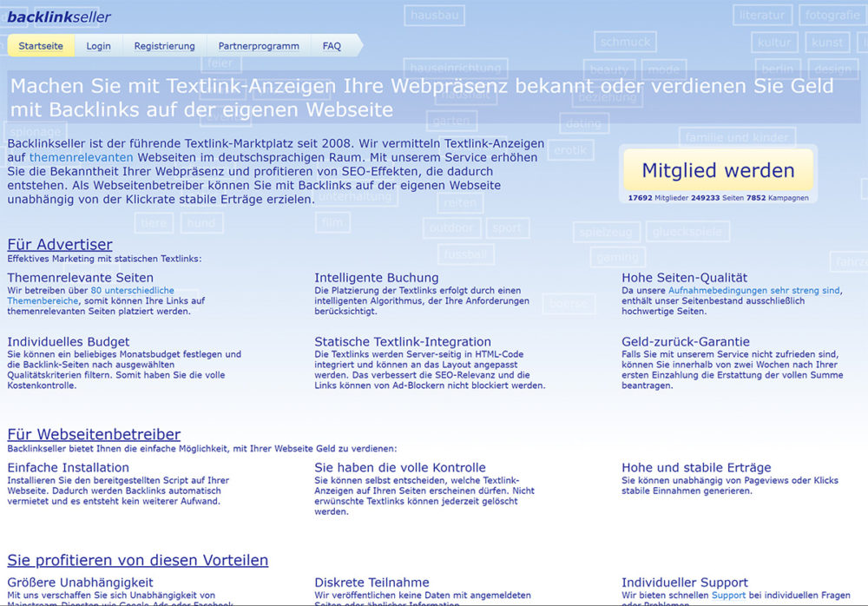Screen dimensions: 868x606
Task: Select the Partnerprogramm tab
Action: point(259,46)
